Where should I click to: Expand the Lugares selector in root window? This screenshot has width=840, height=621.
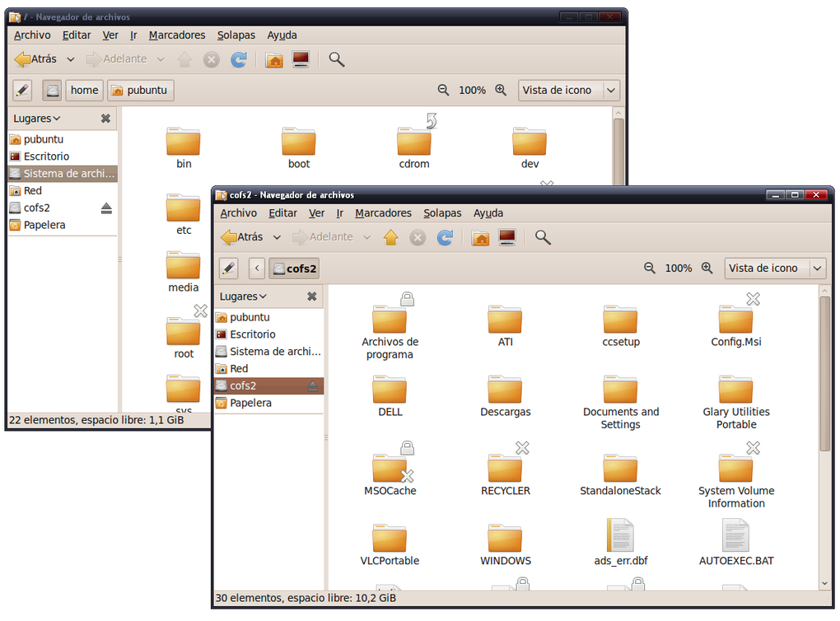[37, 119]
